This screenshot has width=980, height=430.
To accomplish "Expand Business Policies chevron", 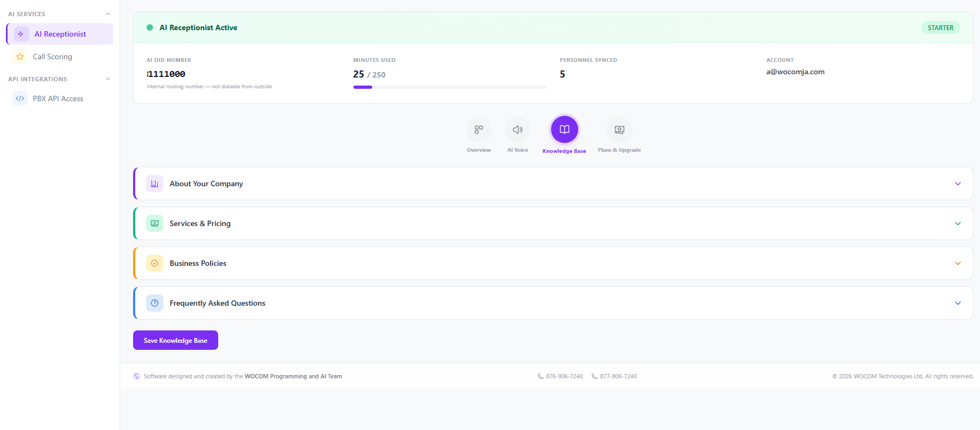I will pos(958,263).
